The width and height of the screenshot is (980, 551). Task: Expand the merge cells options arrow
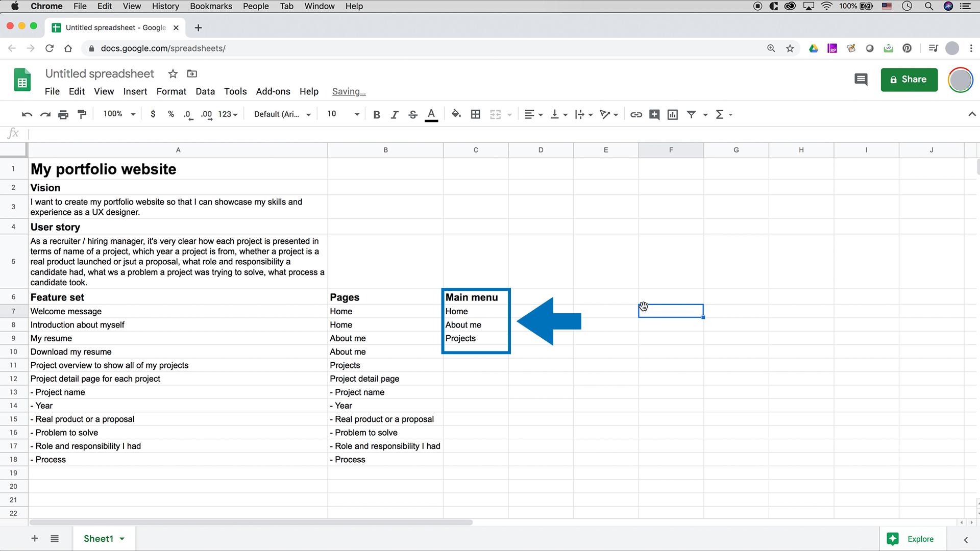coord(509,115)
